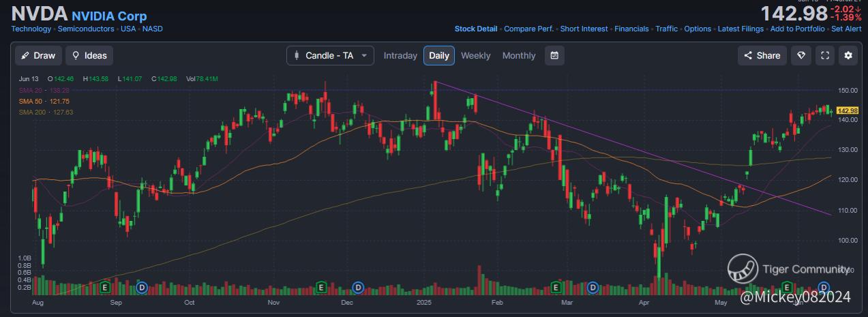This screenshot has width=868, height=317.
Task: Click the December dividend D marker
Action: click(358, 287)
